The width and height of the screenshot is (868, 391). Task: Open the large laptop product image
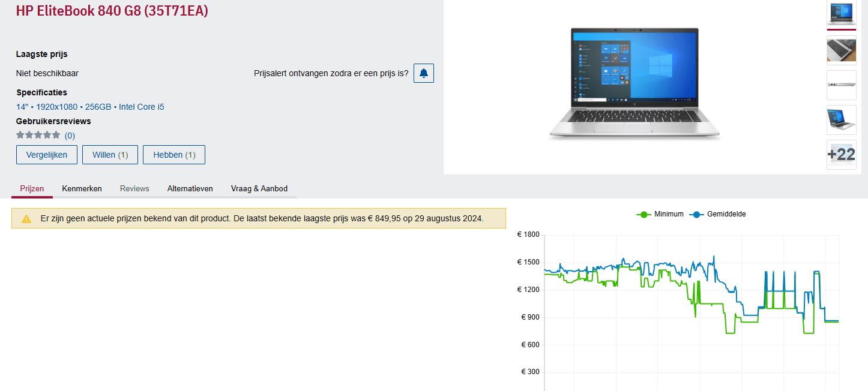[634, 84]
